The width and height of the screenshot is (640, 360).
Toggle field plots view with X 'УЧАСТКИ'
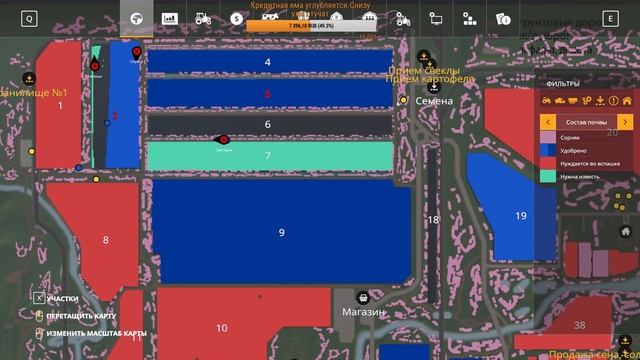coord(56,298)
